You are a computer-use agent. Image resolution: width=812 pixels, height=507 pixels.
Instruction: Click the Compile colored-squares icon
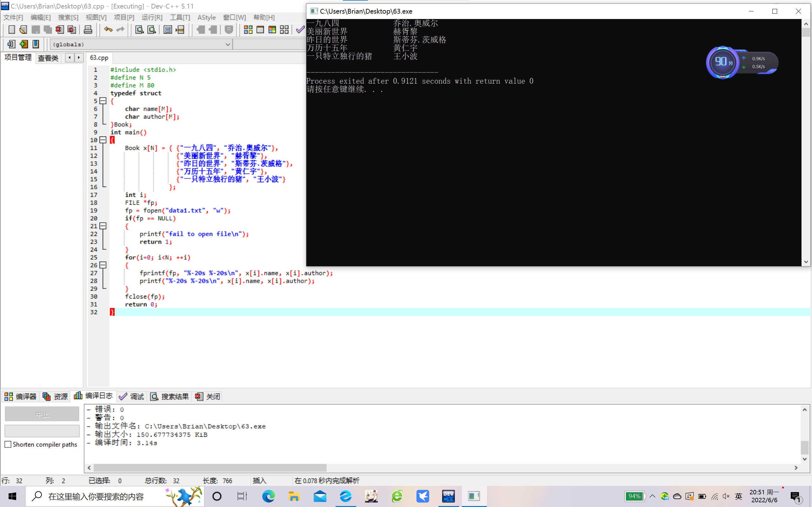coord(248,30)
